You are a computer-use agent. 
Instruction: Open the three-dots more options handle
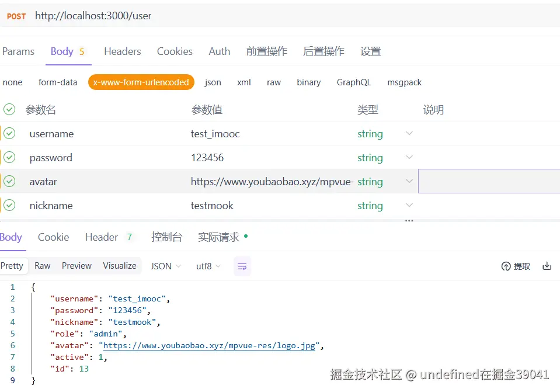(x=409, y=220)
